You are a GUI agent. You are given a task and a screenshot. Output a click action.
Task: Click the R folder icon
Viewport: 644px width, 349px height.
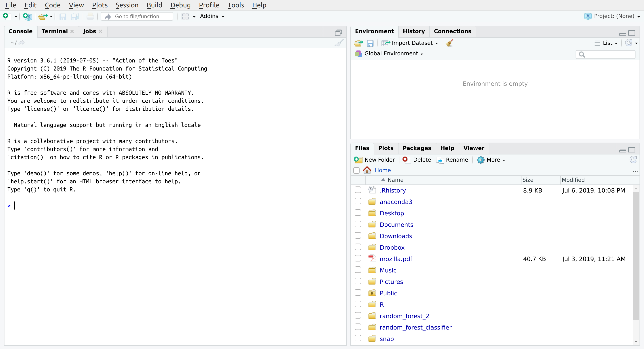372,304
